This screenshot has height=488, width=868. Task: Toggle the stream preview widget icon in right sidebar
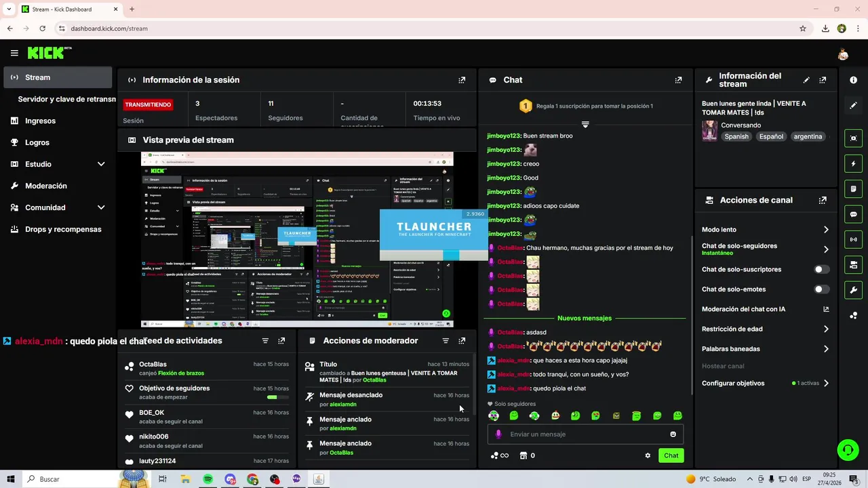click(x=853, y=138)
